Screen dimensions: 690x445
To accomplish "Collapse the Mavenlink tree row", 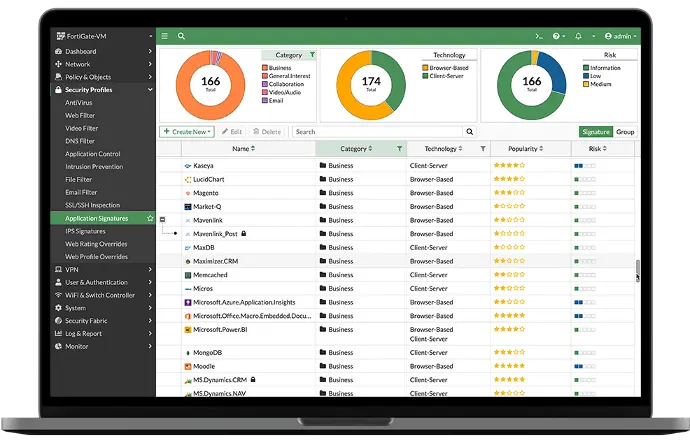I will pos(162,219).
